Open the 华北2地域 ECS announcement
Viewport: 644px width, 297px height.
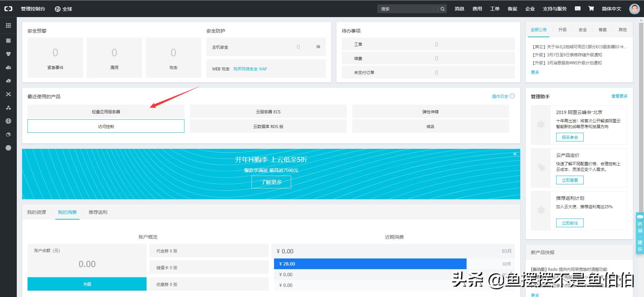tap(580, 47)
